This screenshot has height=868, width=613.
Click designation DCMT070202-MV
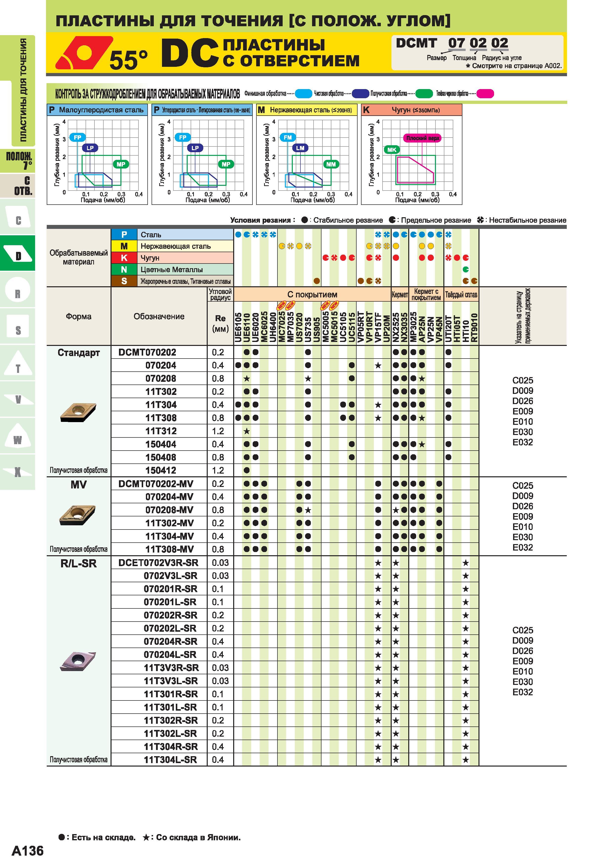click(156, 484)
